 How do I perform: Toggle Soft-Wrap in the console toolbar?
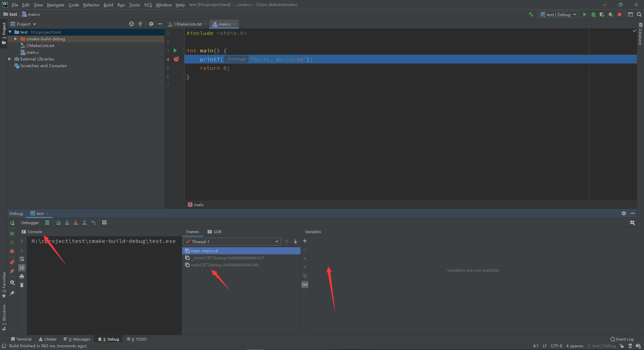(22, 259)
